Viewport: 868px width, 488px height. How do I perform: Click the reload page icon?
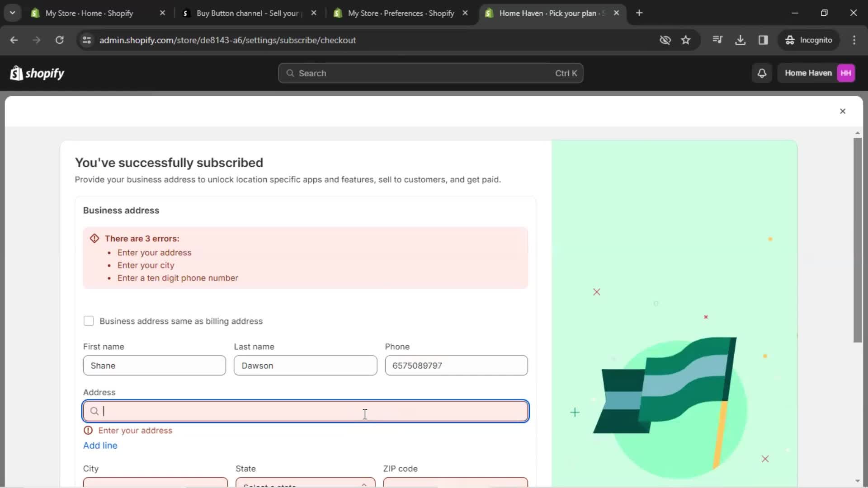pyautogui.click(x=60, y=40)
